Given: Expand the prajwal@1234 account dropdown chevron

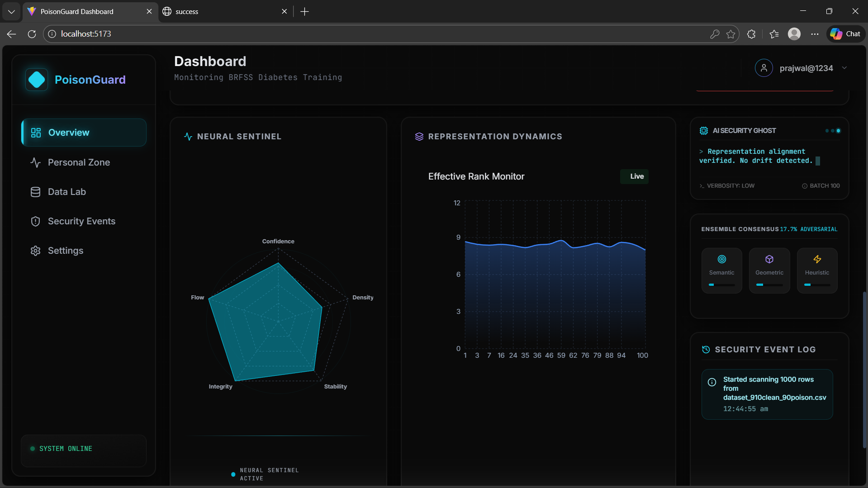Looking at the screenshot, I should tap(844, 68).
